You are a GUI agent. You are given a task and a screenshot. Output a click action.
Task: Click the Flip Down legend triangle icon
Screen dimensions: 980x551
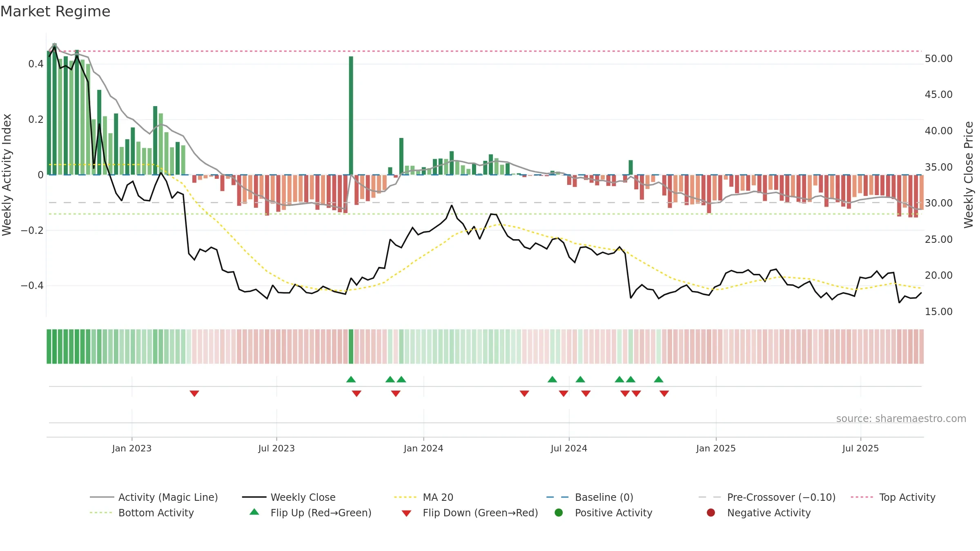[406, 513]
